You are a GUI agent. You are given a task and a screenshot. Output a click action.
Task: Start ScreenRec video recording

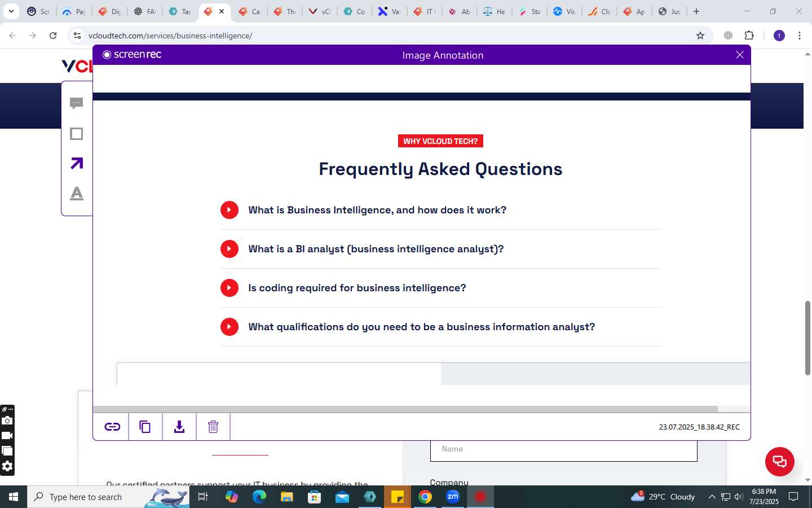(7, 436)
